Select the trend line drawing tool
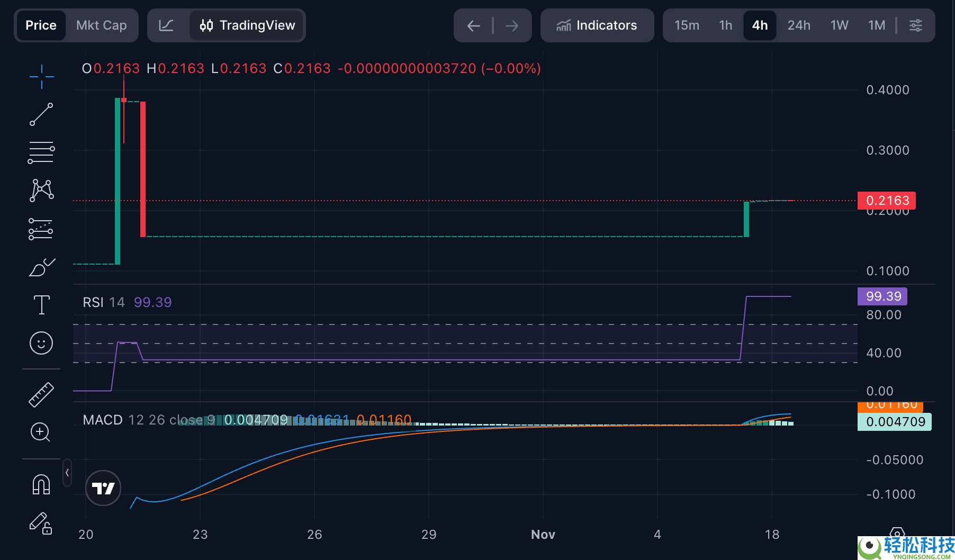Viewport: 955px width, 560px height. tap(41, 114)
